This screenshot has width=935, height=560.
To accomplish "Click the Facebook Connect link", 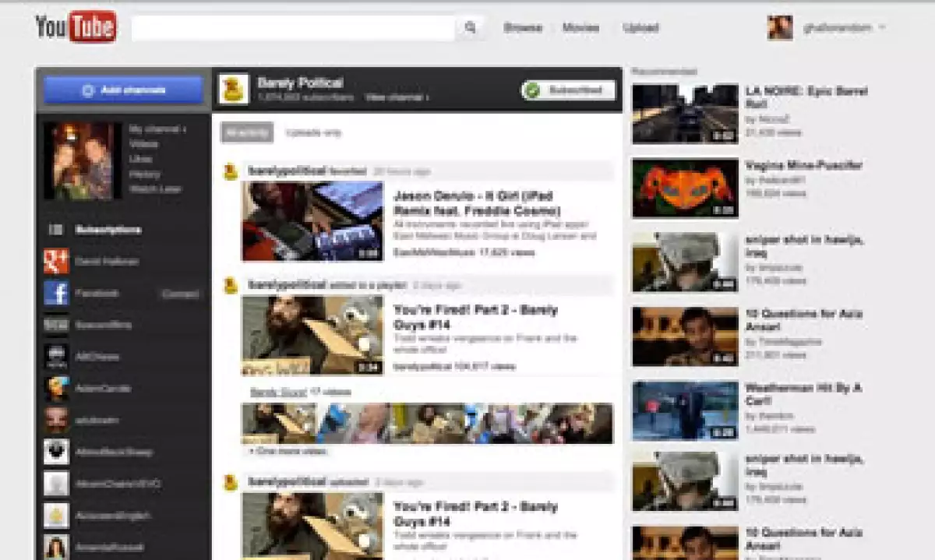I will (180, 294).
